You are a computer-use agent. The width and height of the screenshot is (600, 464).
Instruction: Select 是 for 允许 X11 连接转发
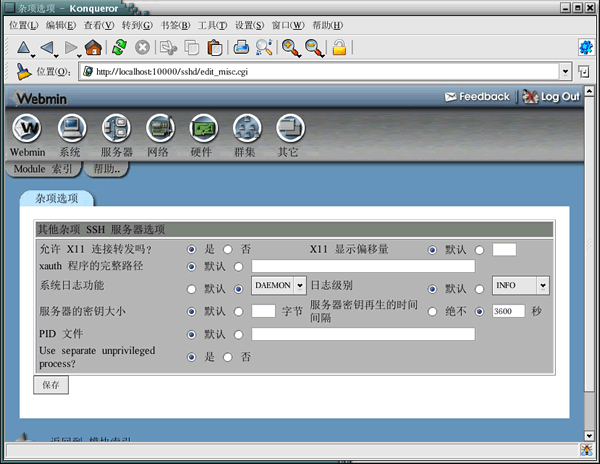pyautogui.click(x=191, y=250)
